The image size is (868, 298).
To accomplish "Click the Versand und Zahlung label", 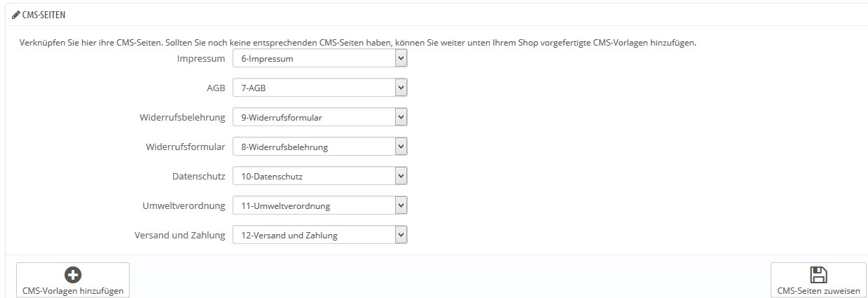I will (179, 236).
